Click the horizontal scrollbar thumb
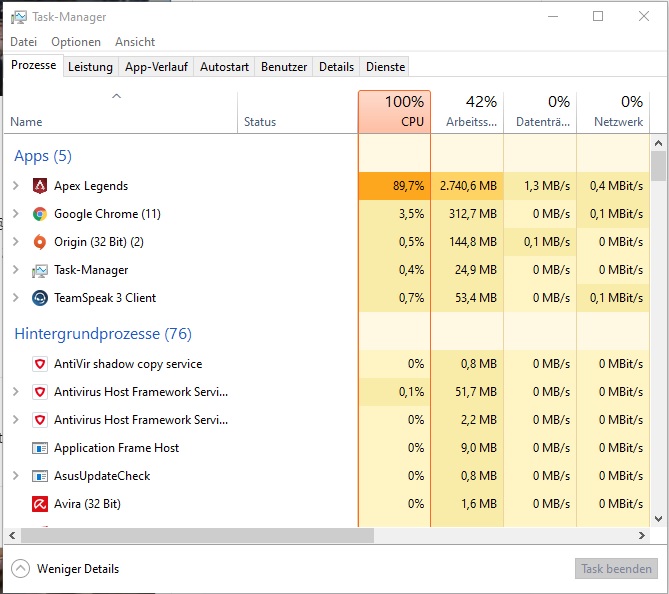The height and width of the screenshot is (594, 669). pos(197,536)
